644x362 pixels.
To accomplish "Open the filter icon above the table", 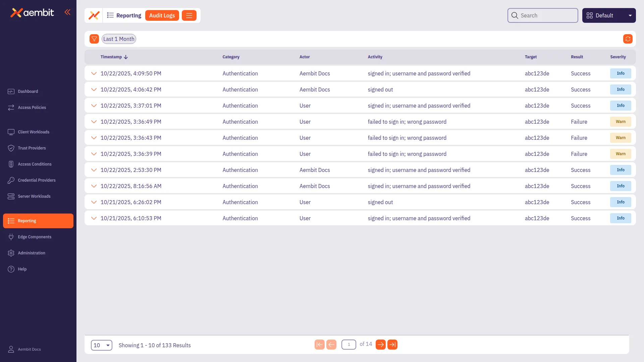I will click(x=94, y=39).
